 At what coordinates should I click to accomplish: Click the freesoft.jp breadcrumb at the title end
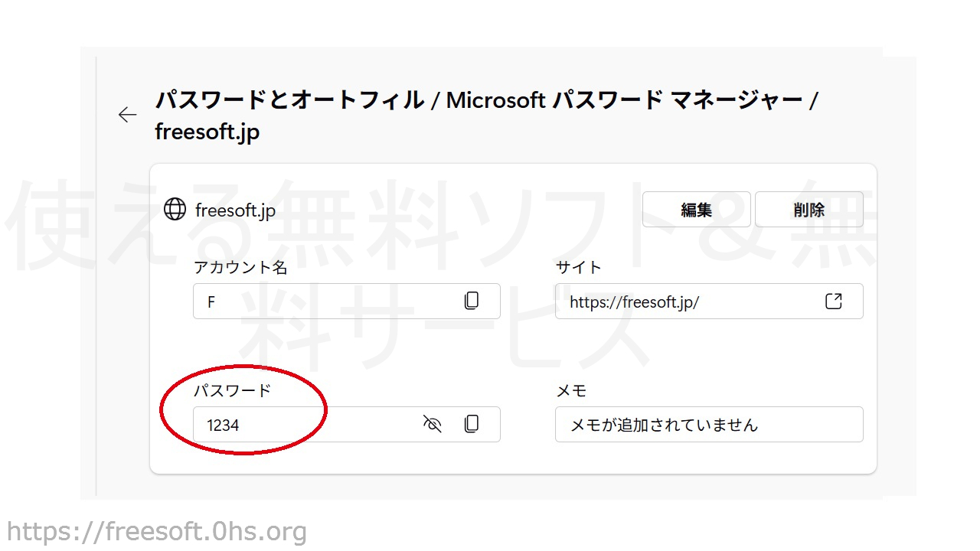pos(207,132)
